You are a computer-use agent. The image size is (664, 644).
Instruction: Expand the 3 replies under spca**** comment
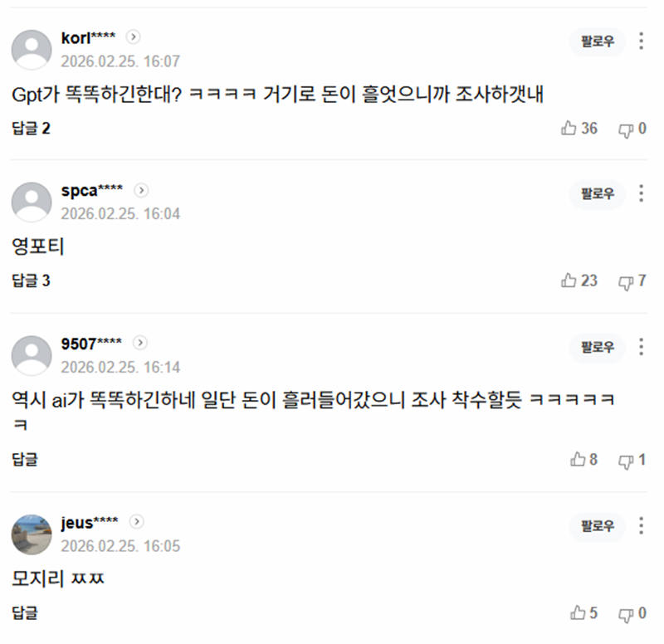tap(31, 281)
